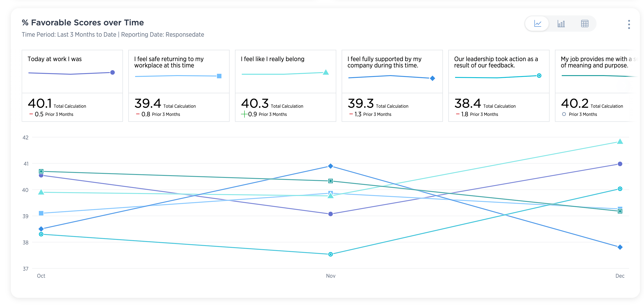Click the turquoise triangle data point at Dec
The image size is (644, 306).
[x=620, y=142]
